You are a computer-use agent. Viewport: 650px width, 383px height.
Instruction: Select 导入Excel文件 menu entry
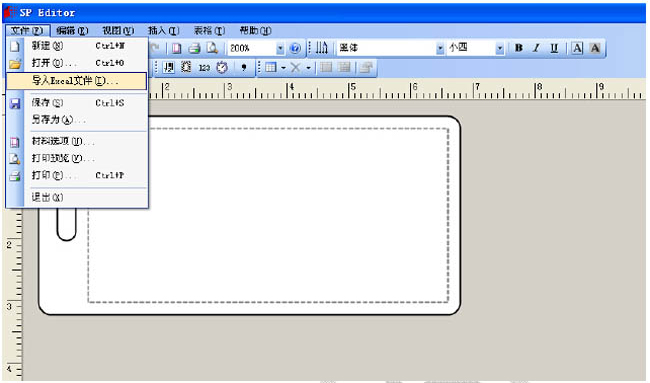(76, 81)
